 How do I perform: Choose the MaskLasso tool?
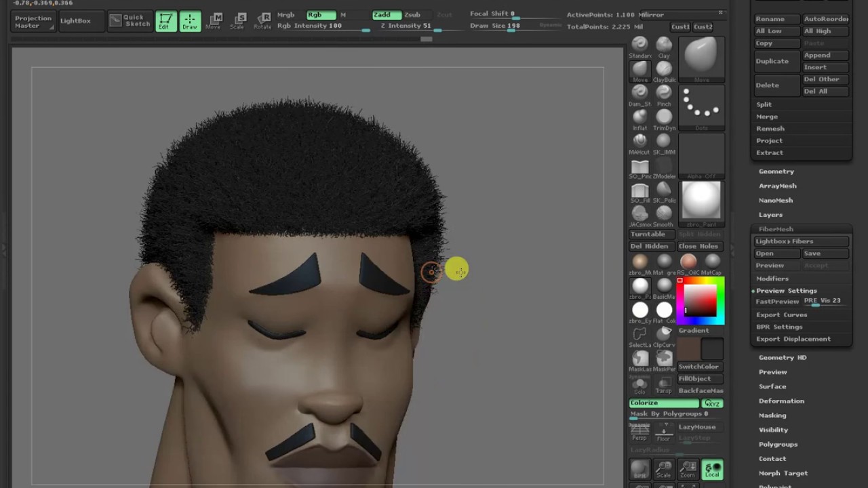tap(639, 361)
